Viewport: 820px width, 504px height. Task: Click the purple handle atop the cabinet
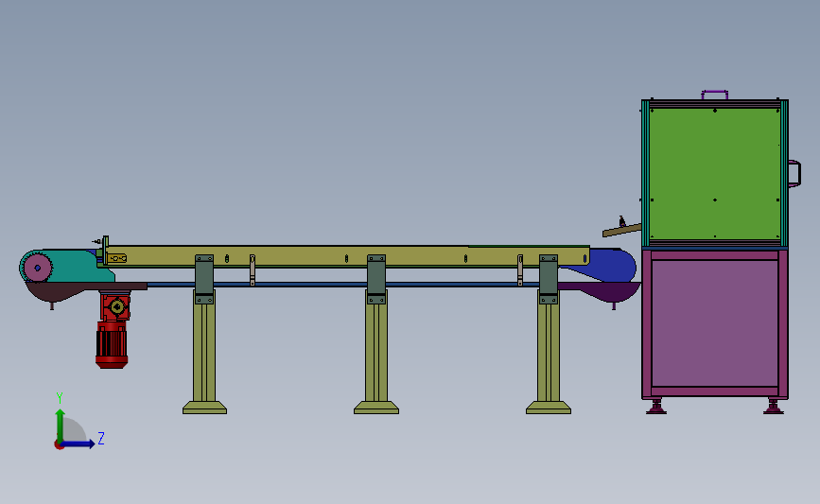click(714, 95)
